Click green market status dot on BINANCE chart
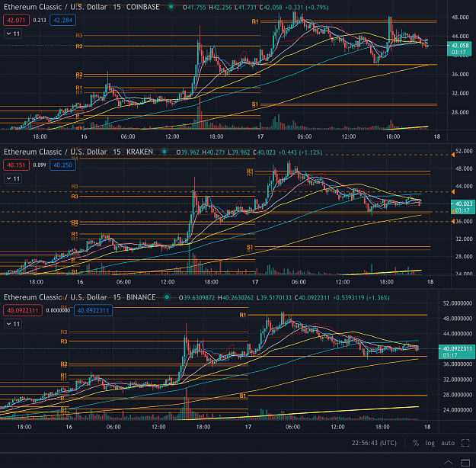The width and height of the screenshot is (476, 468). pyautogui.click(x=167, y=297)
